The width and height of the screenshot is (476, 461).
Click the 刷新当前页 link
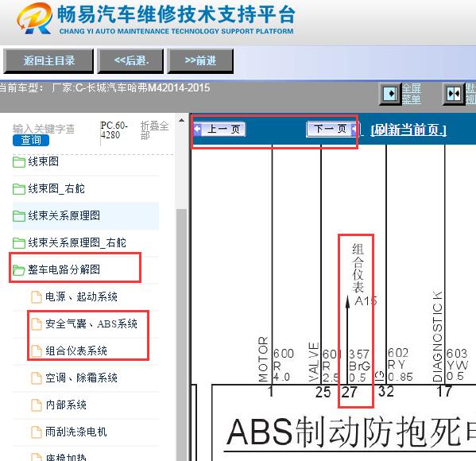408,130
